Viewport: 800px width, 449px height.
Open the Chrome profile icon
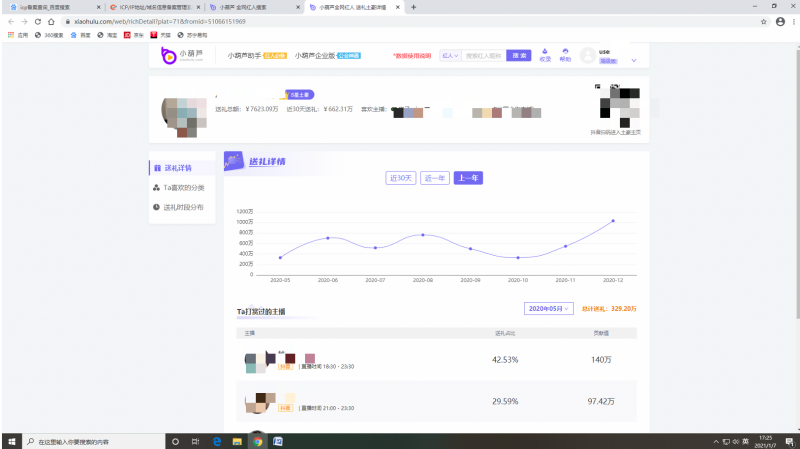(780, 21)
